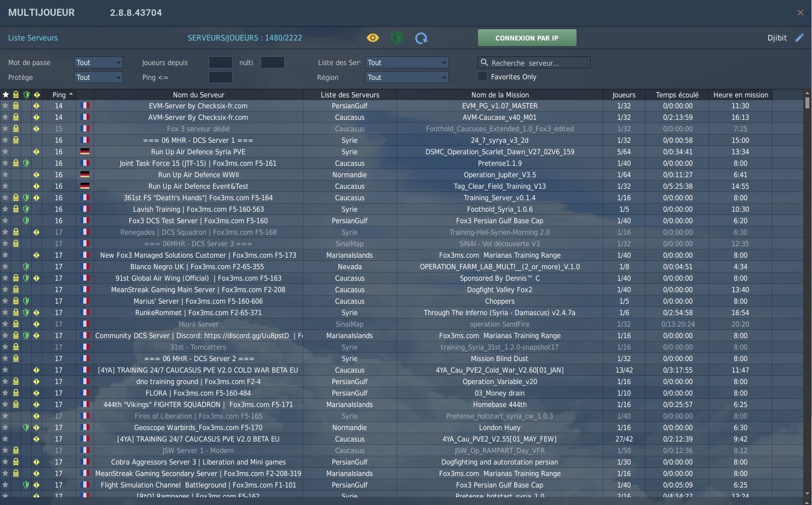Select the Fires of Liberation server name

coord(198,416)
